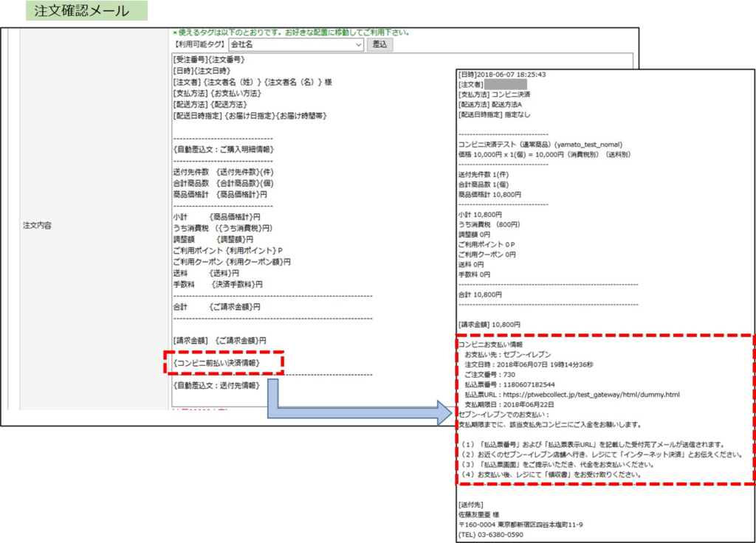The image size is (756, 543).
Task: Click the [配送日時指定] template line with {お届け時間帯}
Action: coord(250,116)
